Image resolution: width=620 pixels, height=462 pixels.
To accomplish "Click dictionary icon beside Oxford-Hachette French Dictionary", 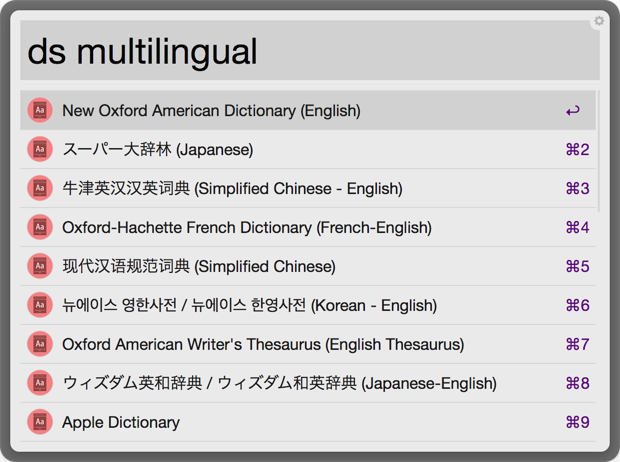I will (x=40, y=227).
